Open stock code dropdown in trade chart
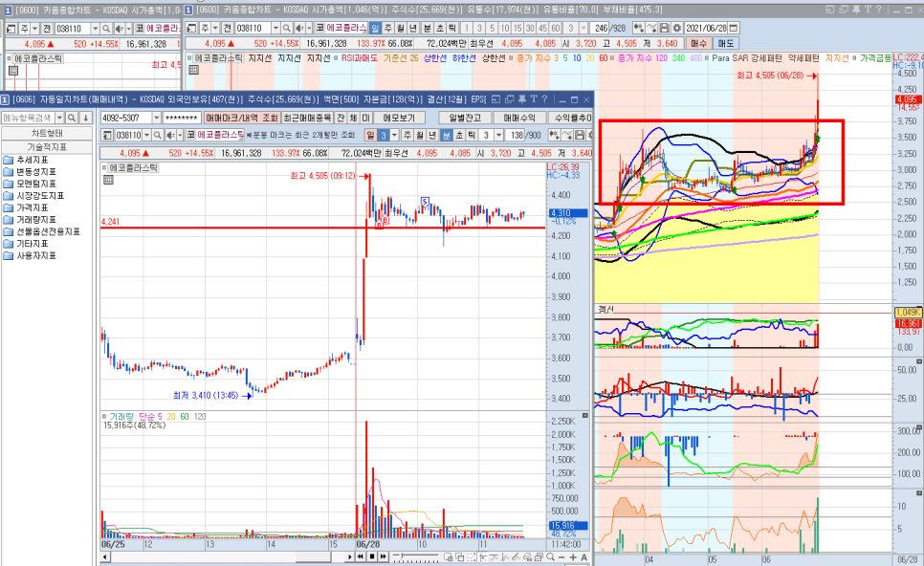 pos(146,135)
